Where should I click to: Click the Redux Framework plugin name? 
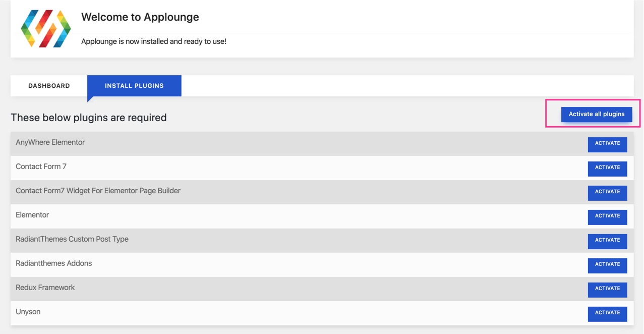pyautogui.click(x=45, y=288)
